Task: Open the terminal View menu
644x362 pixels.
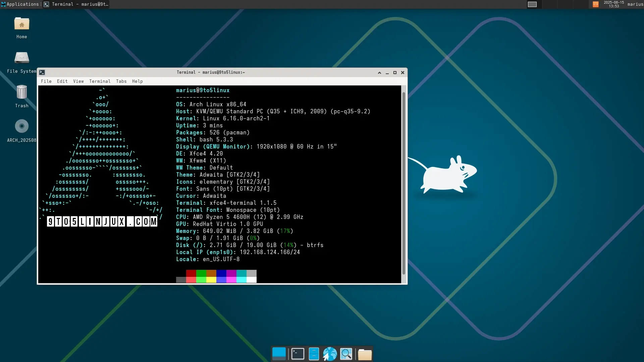Action: (78, 81)
